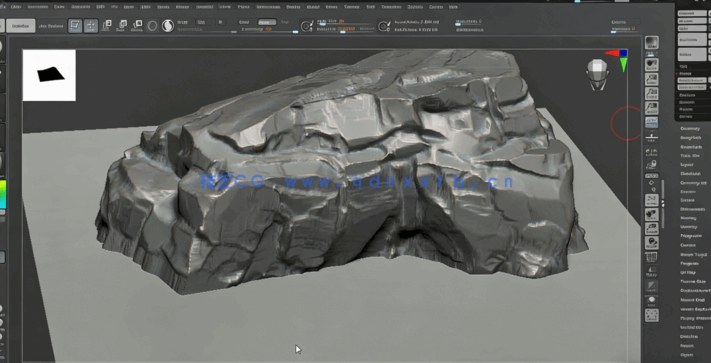This screenshot has width=711, height=363.
Task: Click the XYZ axis cone indicator
Action: coord(618,59)
